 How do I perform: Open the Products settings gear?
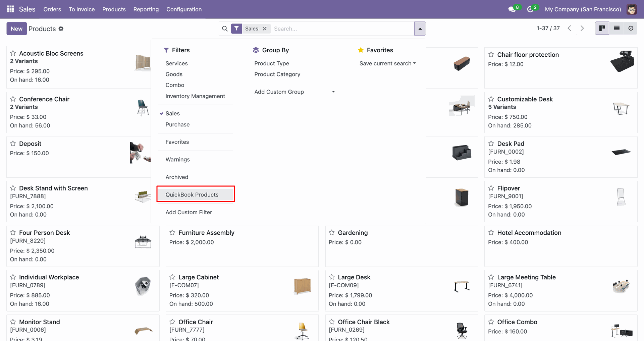tap(61, 29)
